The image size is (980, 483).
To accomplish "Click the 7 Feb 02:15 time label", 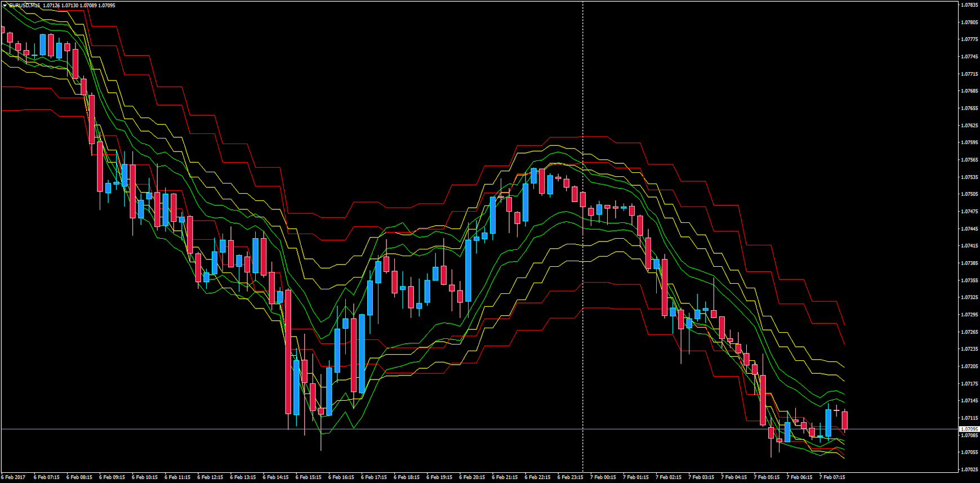I will (x=669, y=477).
